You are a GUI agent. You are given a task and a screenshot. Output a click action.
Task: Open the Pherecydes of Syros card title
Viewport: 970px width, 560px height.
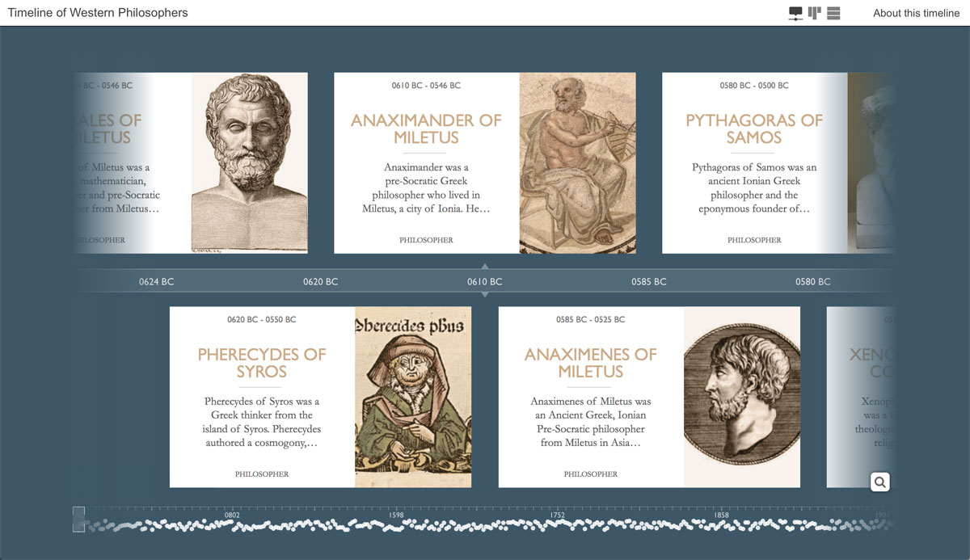[262, 363]
